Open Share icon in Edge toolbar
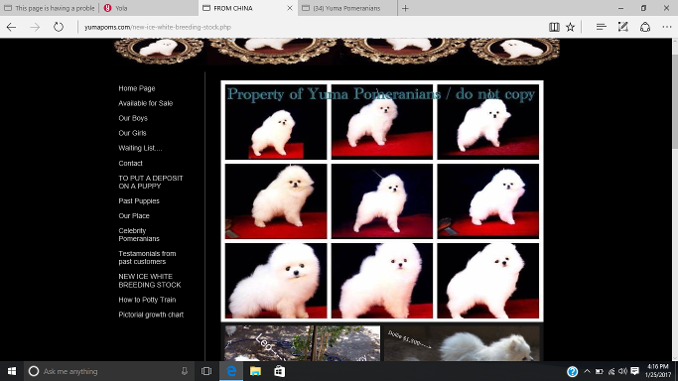678x381 pixels. click(645, 27)
